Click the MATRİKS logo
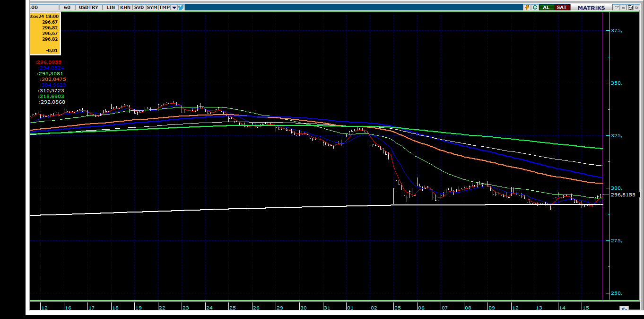The height and width of the screenshot is (319, 644). [592, 8]
